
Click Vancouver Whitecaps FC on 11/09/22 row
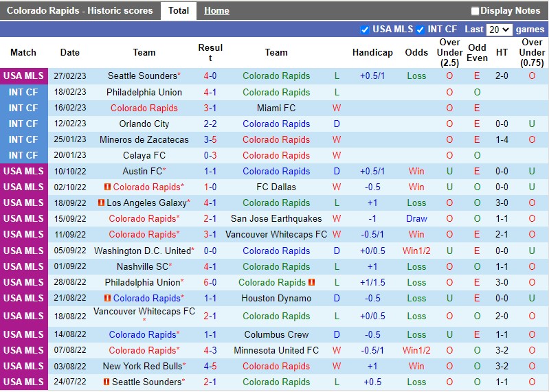[276, 234]
